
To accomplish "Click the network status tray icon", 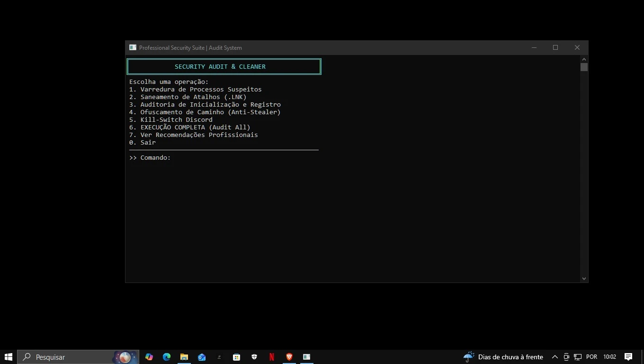I will [578, 357].
